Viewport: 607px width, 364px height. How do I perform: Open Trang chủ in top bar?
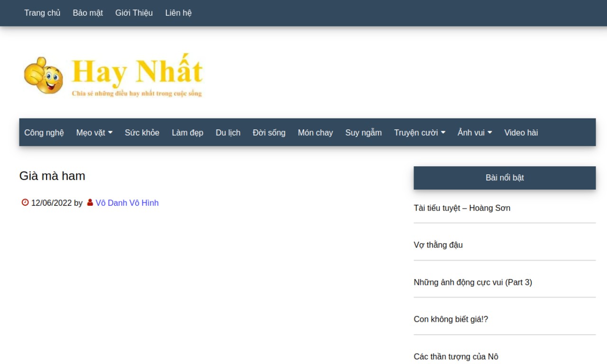42,13
